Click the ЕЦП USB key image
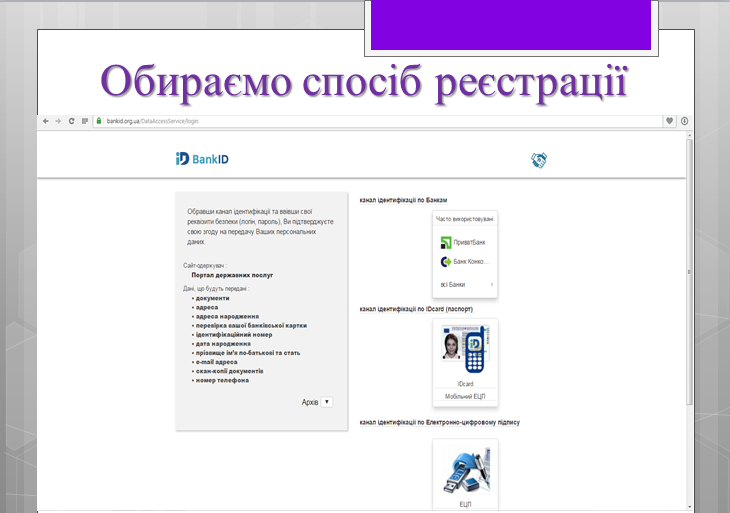This screenshot has height=513, width=730. click(x=466, y=470)
